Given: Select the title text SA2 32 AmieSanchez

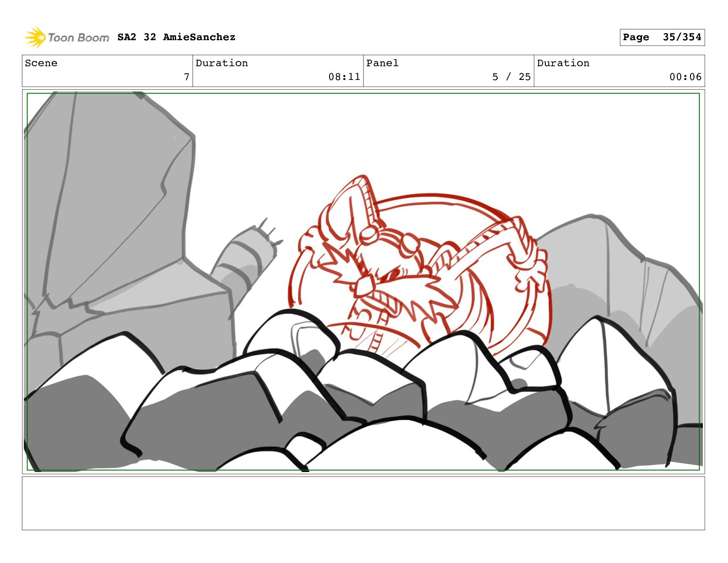Looking at the screenshot, I should 176,37.
